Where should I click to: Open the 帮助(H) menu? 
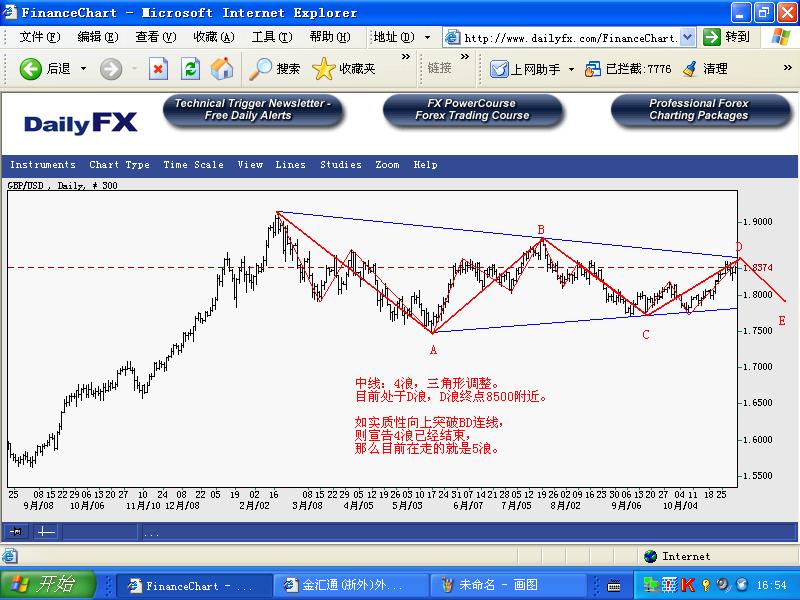pyautogui.click(x=330, y=37)
